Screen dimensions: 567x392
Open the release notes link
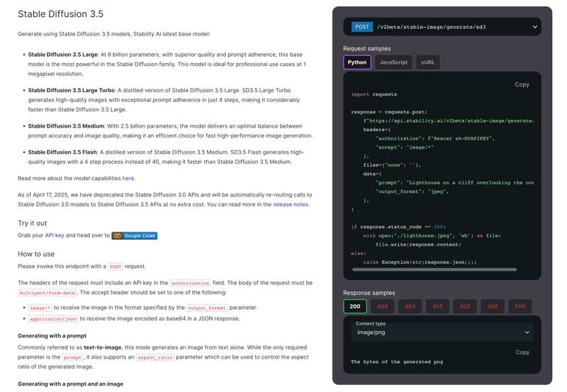291,204
